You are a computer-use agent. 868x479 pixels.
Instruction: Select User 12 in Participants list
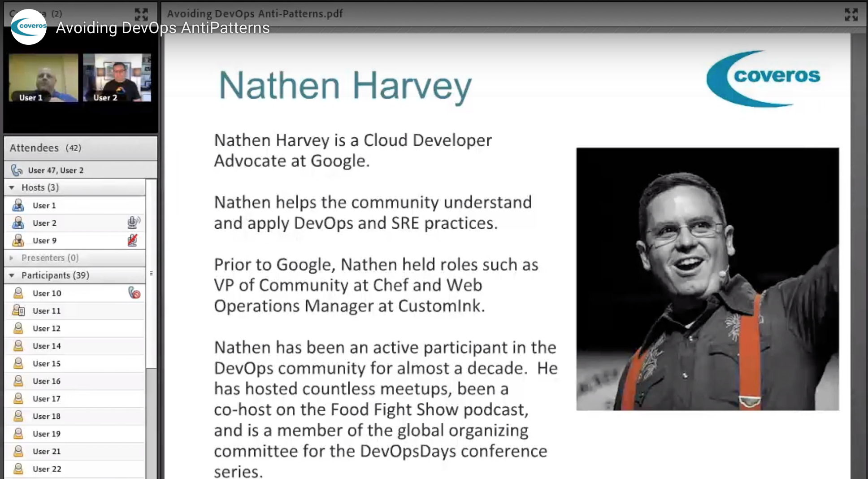click(47, 328)
